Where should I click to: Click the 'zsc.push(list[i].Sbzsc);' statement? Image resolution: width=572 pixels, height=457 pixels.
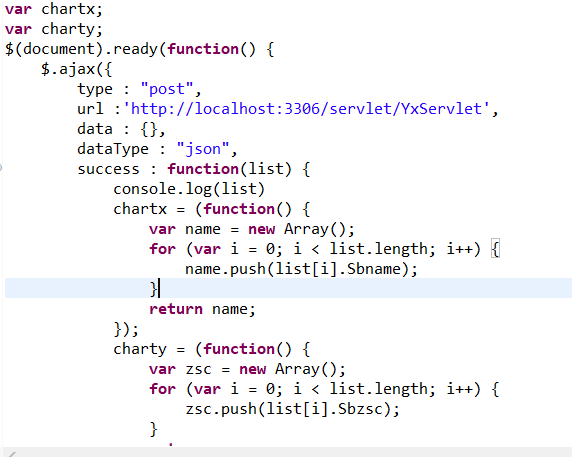(x=293, y=409)
